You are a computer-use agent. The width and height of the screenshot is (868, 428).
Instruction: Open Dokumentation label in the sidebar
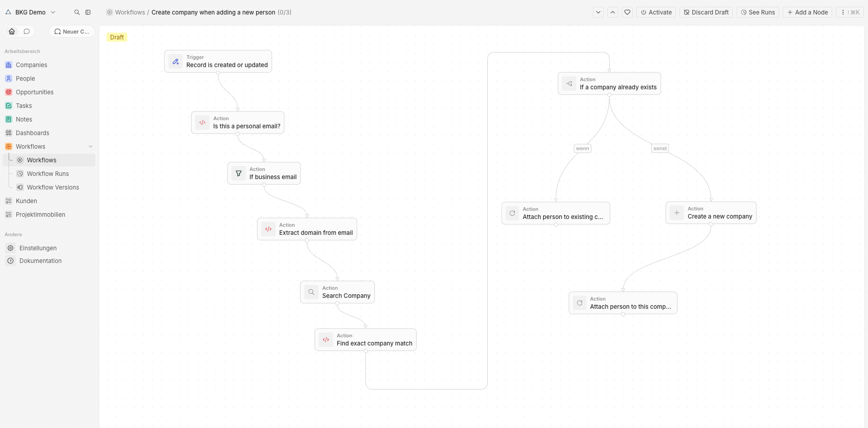pyautogui.click(x=40, y=261)
